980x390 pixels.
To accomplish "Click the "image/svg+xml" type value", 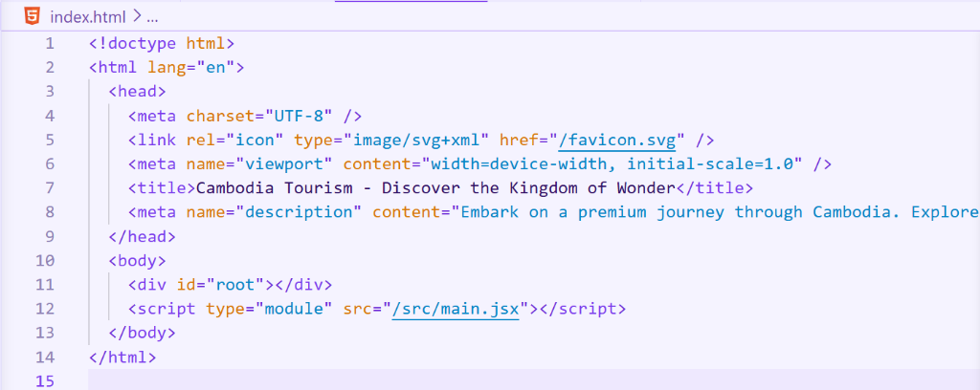I will click(x=417, y=140).
